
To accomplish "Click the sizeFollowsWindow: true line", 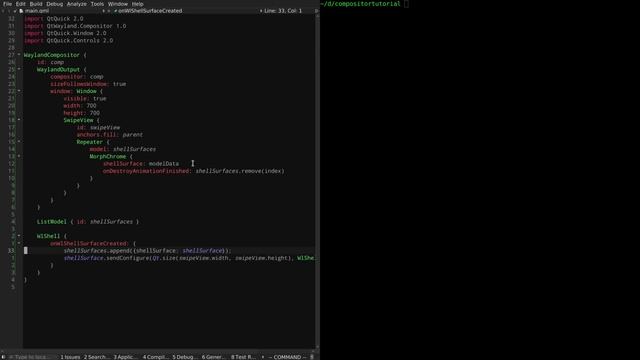I will click(x=88, y=84).
